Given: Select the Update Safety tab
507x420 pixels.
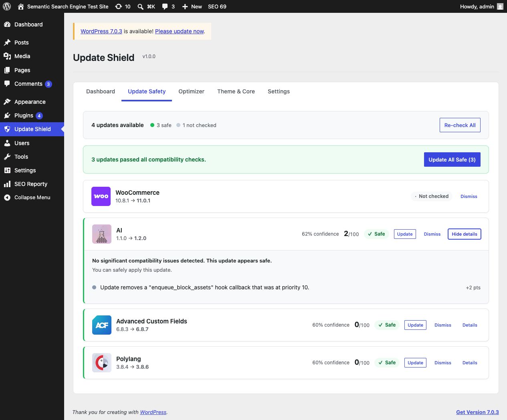Looking at the screenshot, I should pyautogui.click(x=147, y=91).
